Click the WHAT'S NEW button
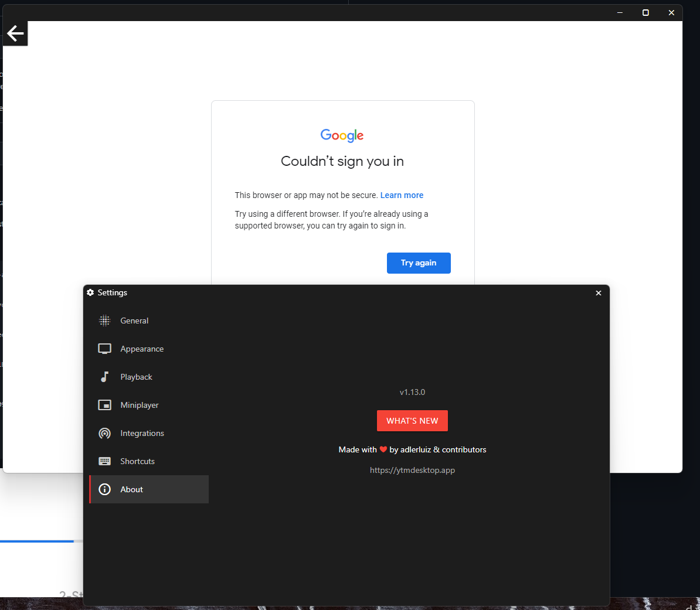This screenshot has width=700, height=610. pos(412,421)
